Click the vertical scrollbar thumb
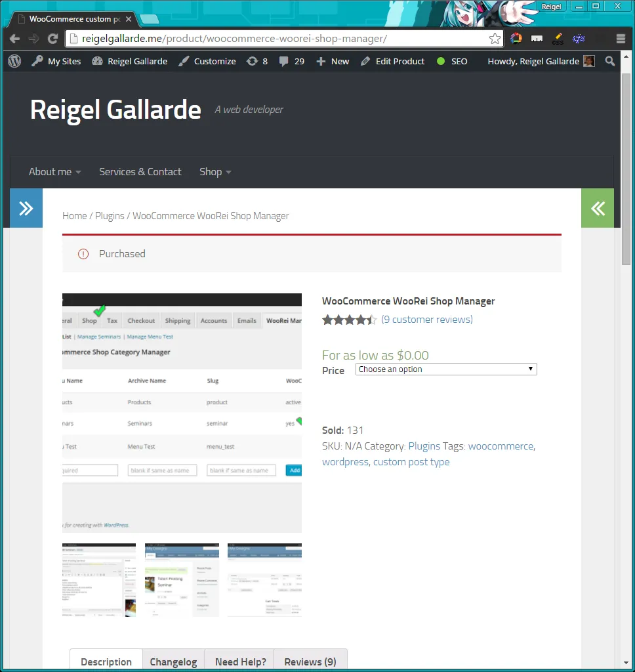Image resolution: width=635 pixels, height=672 pixels. [x=626, y=169]
